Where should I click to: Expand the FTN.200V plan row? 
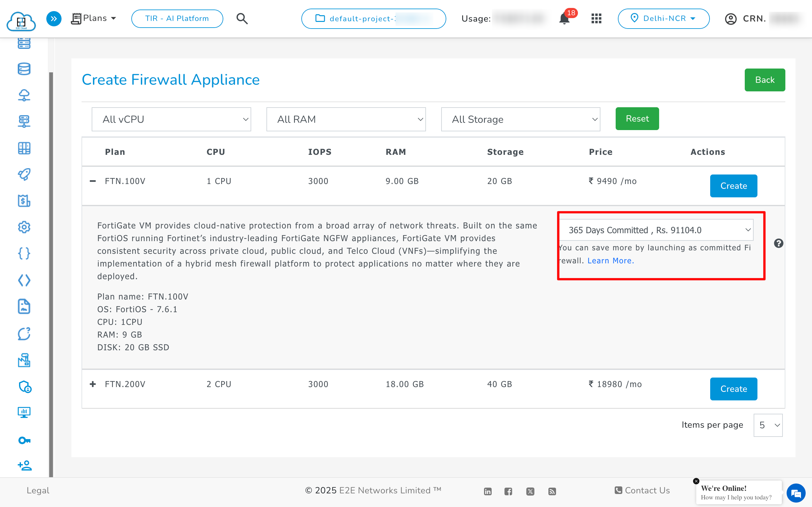click(93, 384)
